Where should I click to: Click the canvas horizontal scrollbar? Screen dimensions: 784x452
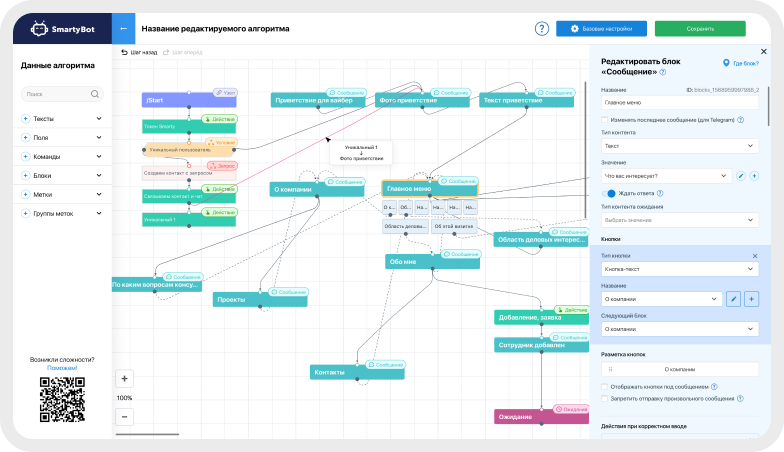click(147, 434)
